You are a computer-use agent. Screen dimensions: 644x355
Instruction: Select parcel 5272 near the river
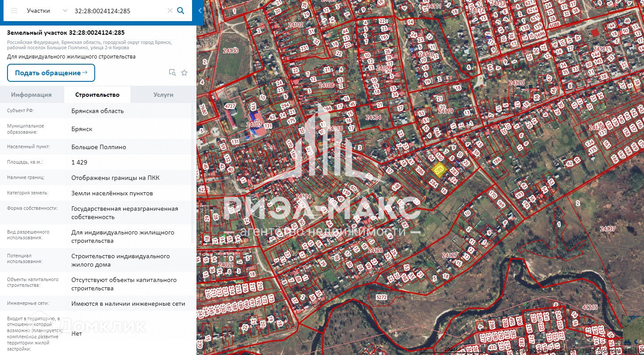[x=381, y=297]
